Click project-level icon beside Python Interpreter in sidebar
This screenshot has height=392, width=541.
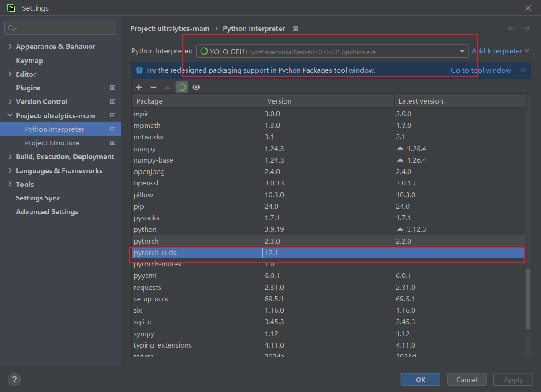[x=112, y=129]
